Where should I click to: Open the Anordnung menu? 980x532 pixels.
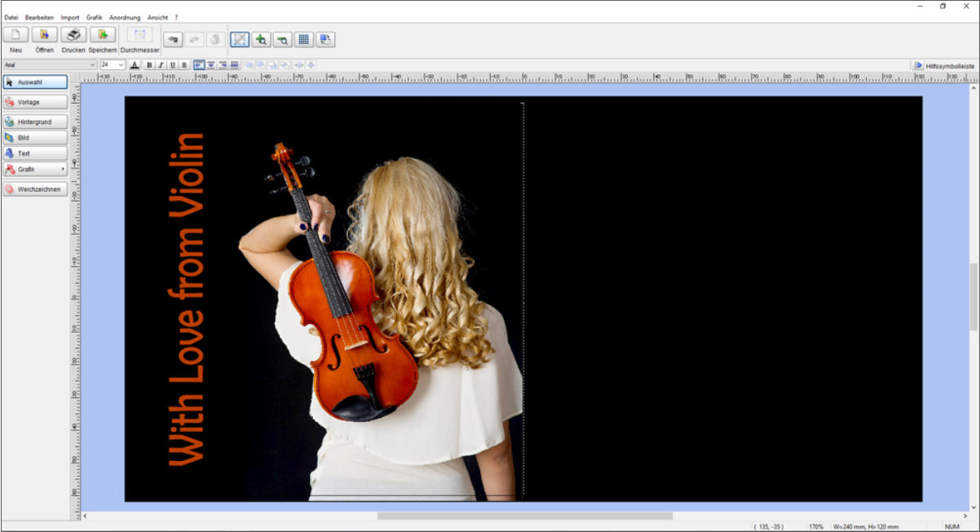coord(125,17)
